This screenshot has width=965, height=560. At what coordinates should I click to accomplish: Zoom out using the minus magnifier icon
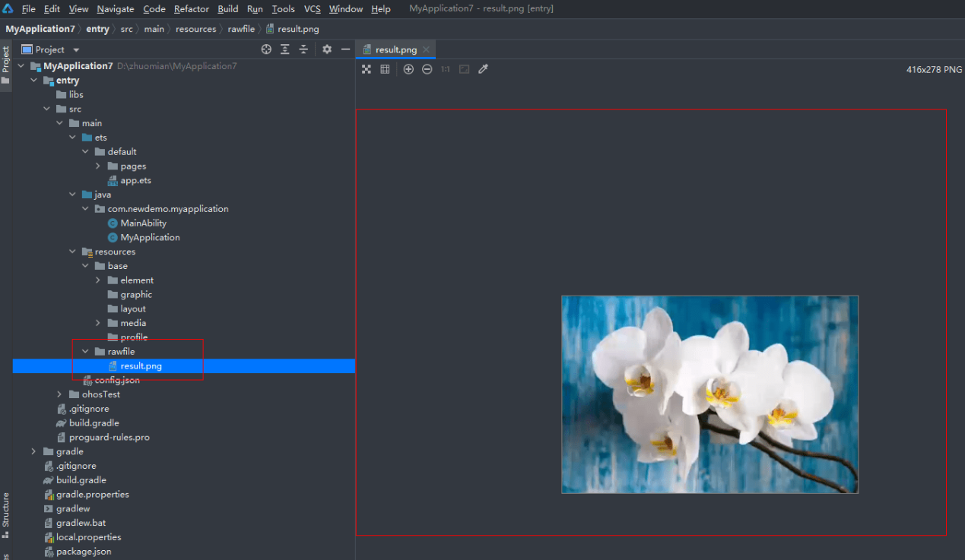click(427, 68)
